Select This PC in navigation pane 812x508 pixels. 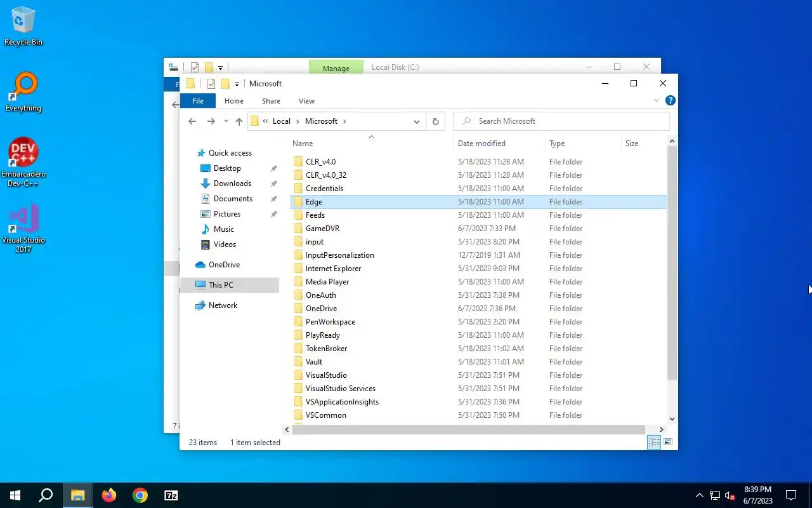click(230, 285)
